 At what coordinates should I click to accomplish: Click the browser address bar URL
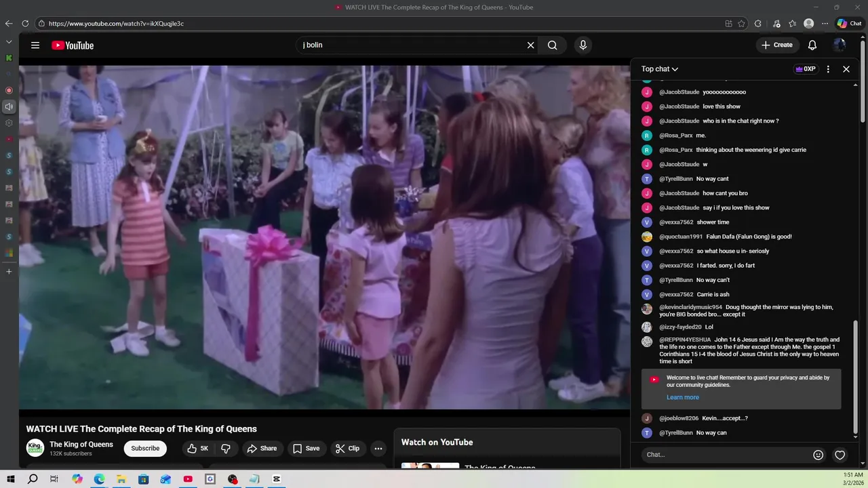point(116,24)
